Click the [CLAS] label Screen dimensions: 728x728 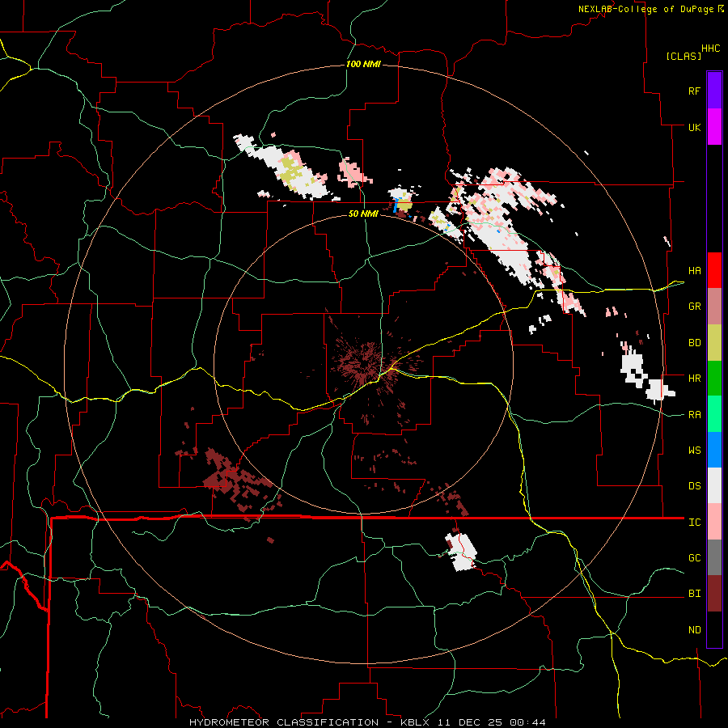(x=684, y=56)
